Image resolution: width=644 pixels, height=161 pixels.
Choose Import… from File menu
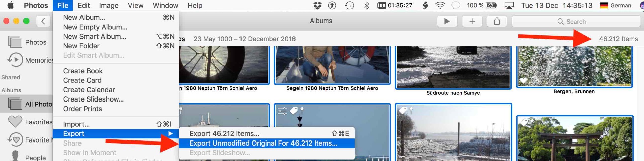click(x=116, y=124)
